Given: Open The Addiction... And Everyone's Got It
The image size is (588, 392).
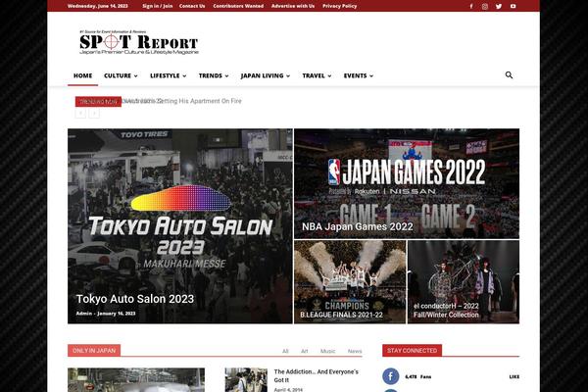Looking at the screenshot, I should 317,375.
